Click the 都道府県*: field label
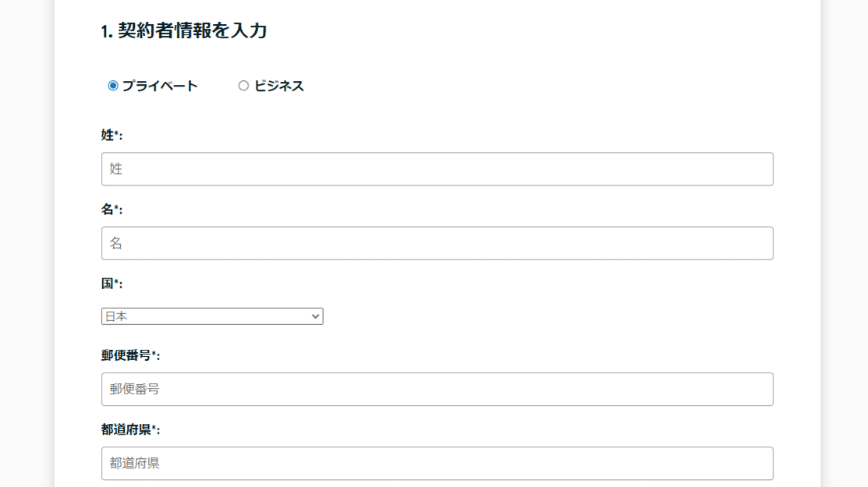 pyautogui.click(x=131, y=429)
